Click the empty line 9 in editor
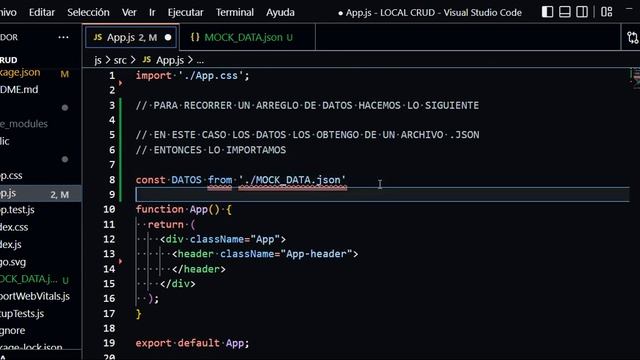 click(382, 195)
